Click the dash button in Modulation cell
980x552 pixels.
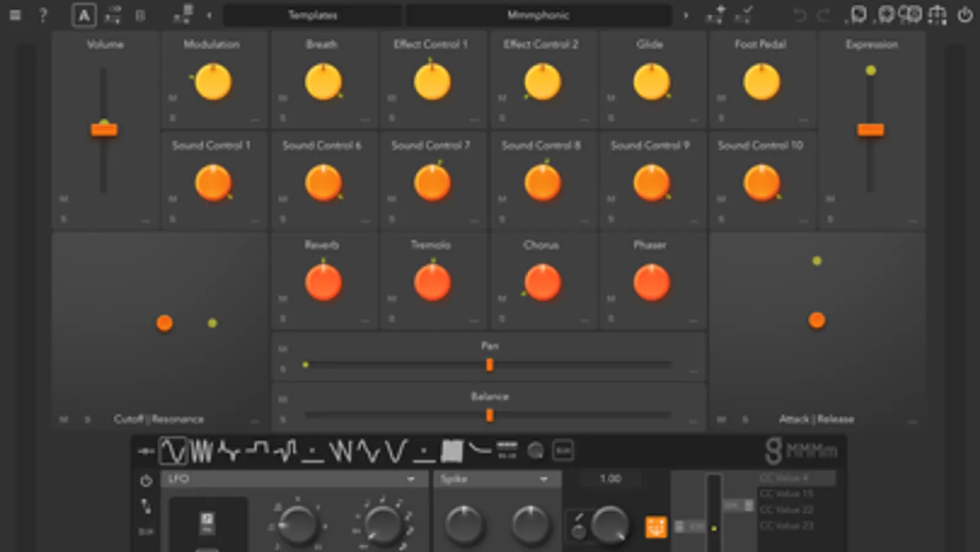(255, 120)
